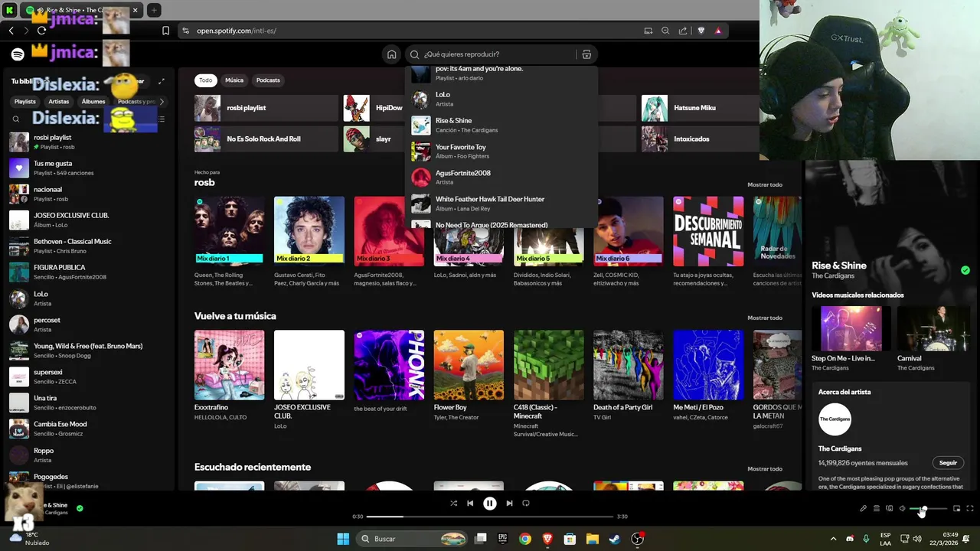Pause the current song

[x=490, y=504]
